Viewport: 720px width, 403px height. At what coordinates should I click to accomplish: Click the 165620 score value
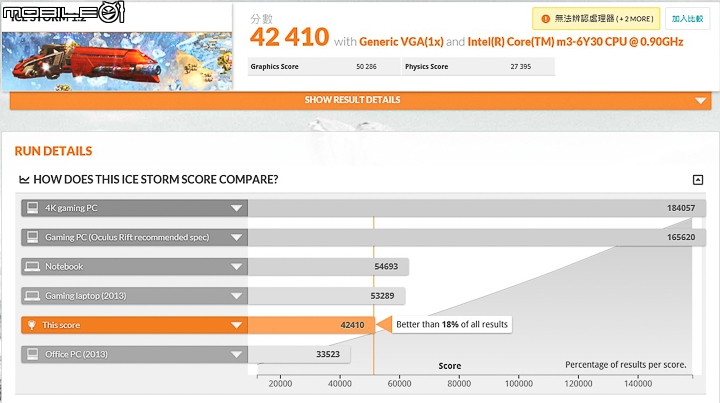point(681,237)
